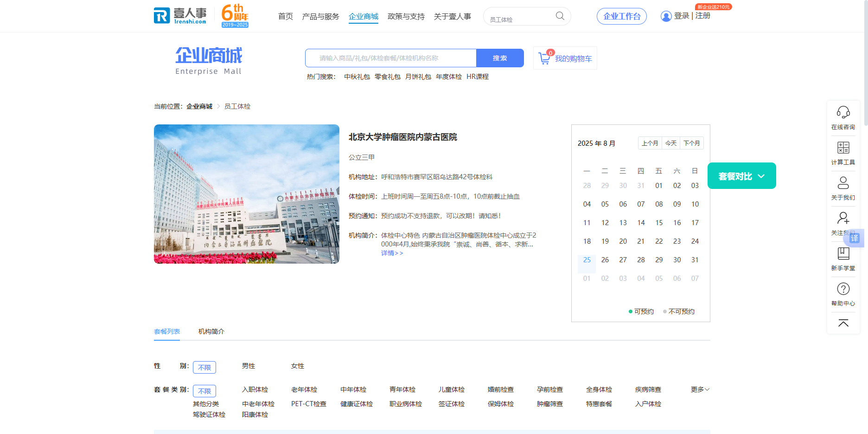Filter by 肿瘤筛查 category
The width and height of the screenshot is (868, 434).
click(550, 404)
